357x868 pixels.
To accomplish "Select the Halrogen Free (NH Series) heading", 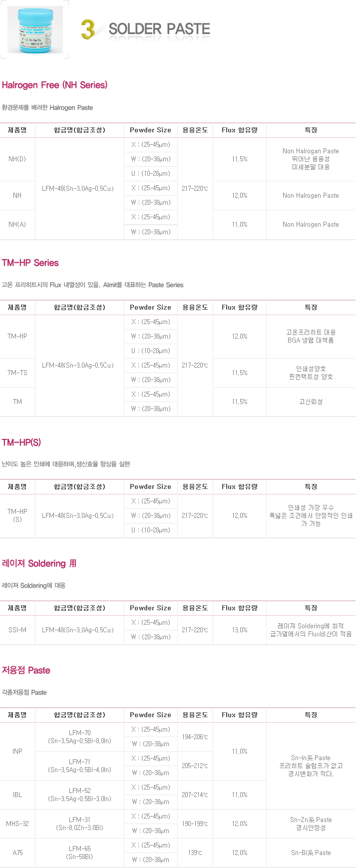I will 54,85.
